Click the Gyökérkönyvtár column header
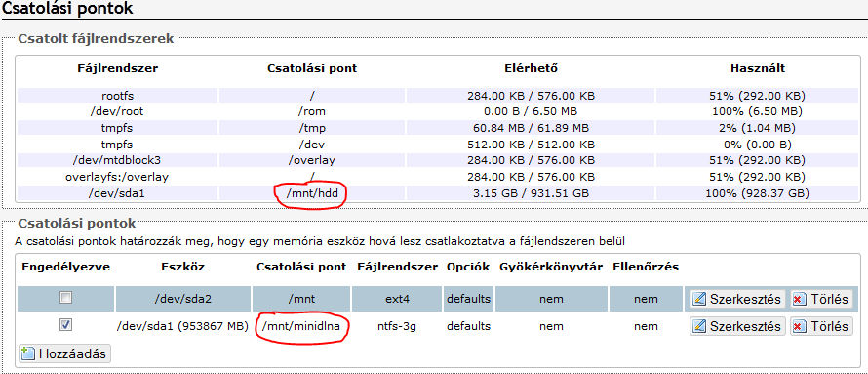Screen dimensions: 868x374 tap(551, 267)
